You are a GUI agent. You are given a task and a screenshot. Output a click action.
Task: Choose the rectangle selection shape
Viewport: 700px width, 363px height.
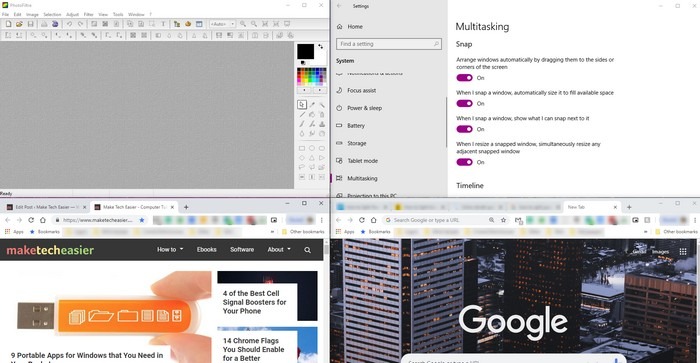point(302,148)
